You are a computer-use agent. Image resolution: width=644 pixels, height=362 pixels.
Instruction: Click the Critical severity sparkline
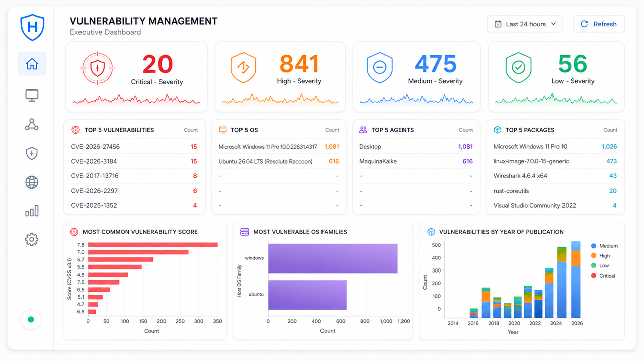pos(136,99)
